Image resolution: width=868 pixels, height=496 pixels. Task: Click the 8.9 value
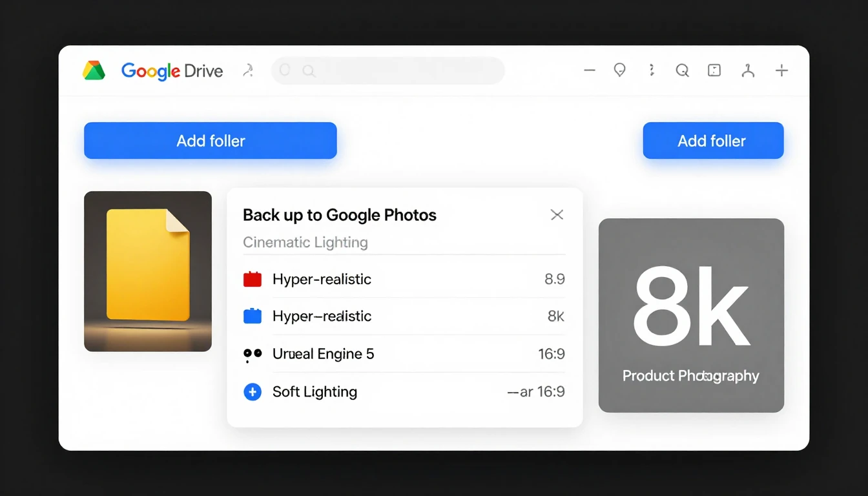(555, 279)
